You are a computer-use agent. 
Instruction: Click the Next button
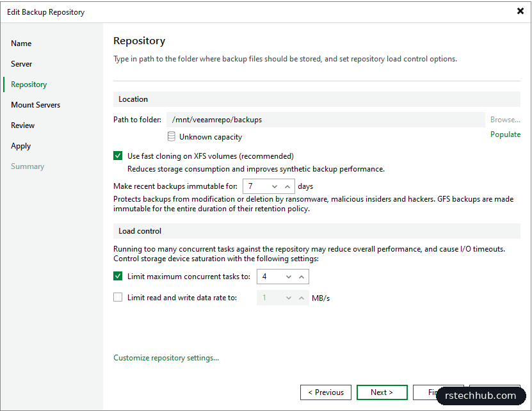[x=382, y=392]
